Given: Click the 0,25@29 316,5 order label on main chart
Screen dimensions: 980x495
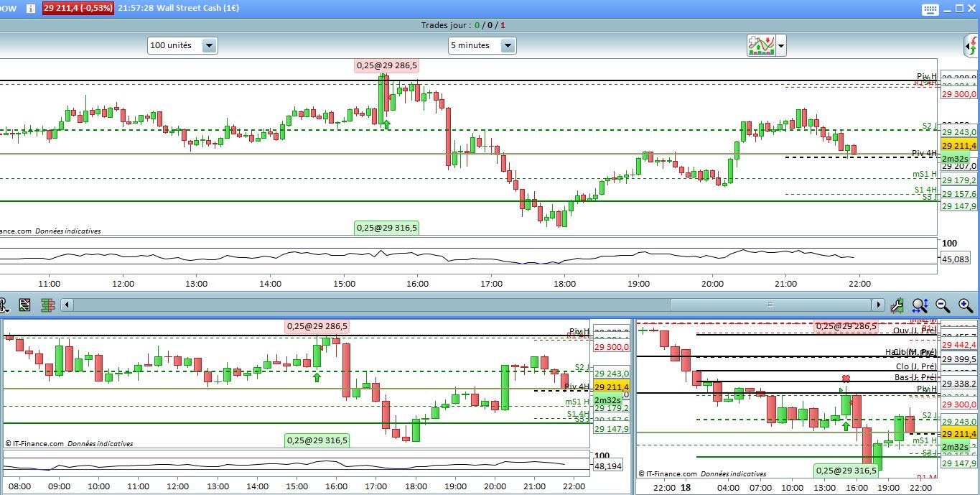Looking at the screenshot, I should pyautogui.click(x=387, y=228).
